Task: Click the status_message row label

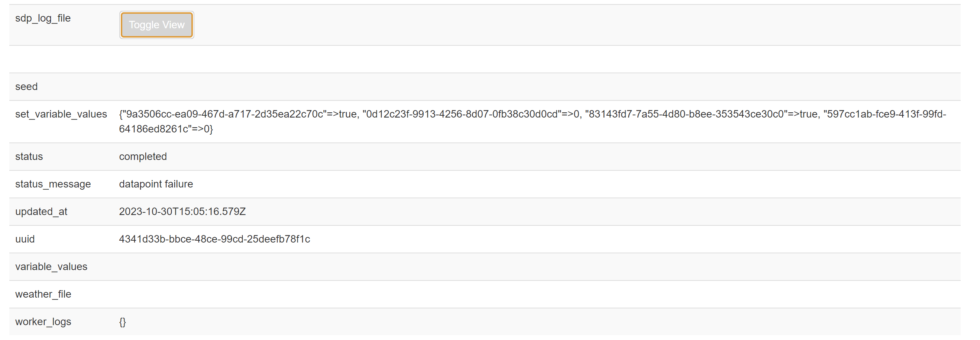Action: [x=53, y=184]
